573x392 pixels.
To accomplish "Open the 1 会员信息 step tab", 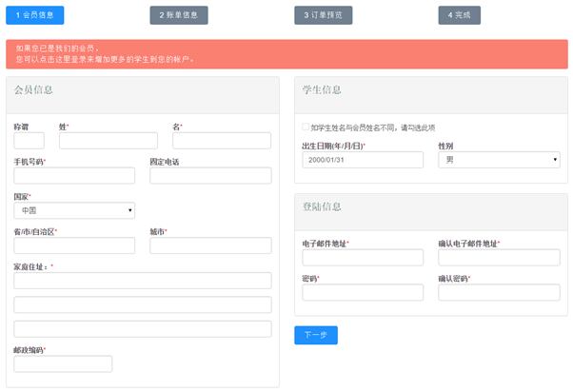I will pos(34,15).
